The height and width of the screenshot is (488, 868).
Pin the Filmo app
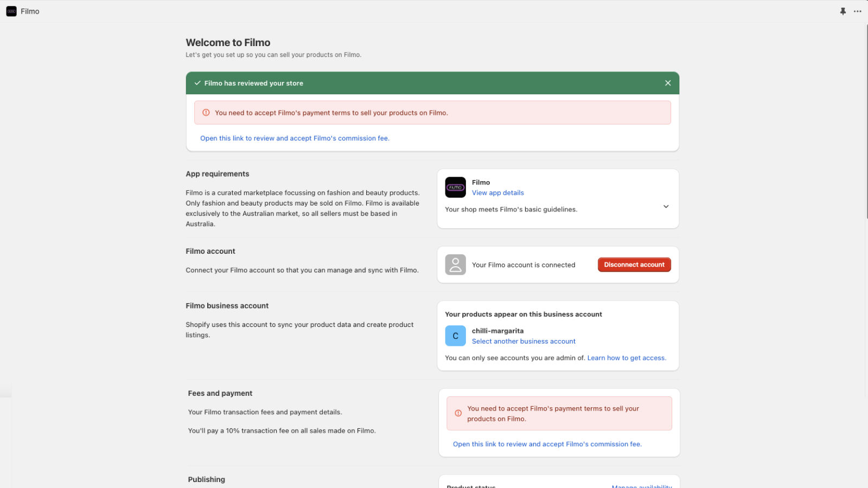point(843,11)
